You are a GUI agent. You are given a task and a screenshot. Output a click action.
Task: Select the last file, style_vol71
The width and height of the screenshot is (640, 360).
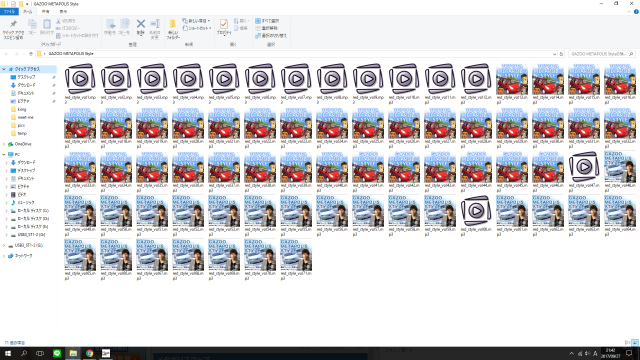pos(296,260)
